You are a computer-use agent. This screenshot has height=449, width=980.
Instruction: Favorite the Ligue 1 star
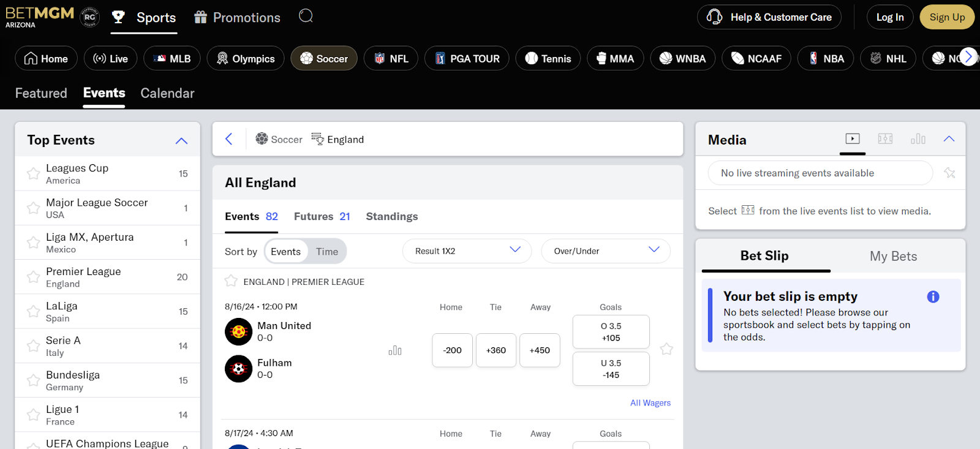[x=33, y=415]
